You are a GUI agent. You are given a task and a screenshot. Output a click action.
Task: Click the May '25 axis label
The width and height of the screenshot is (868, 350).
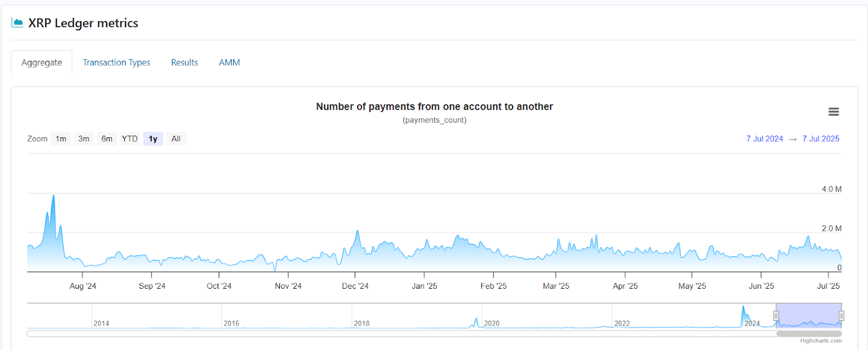pos(692,286)
